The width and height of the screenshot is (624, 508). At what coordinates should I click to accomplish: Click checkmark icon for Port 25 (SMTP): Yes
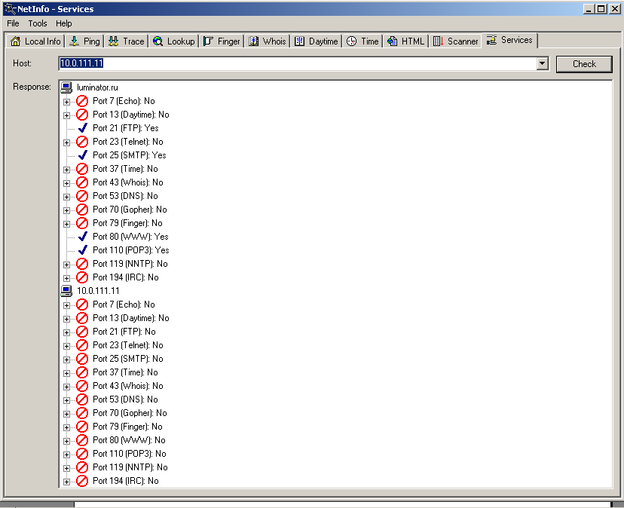click(x=82, y=155)
